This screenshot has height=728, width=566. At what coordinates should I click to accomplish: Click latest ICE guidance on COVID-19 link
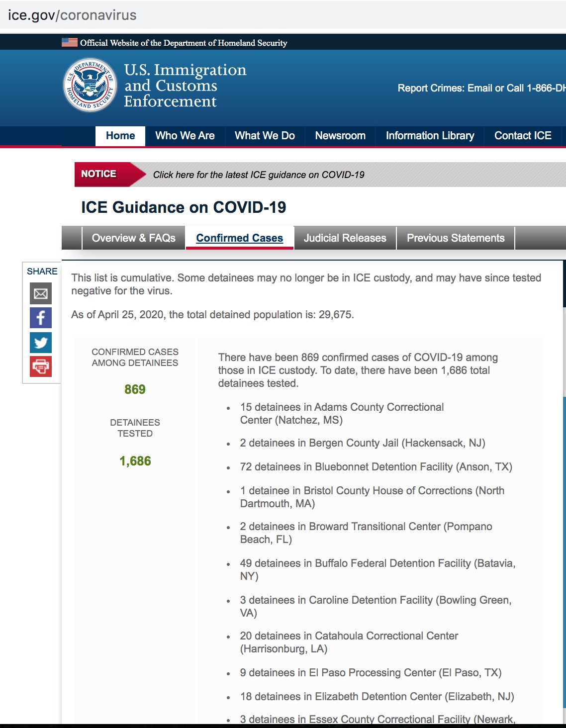tap(259, 175)
